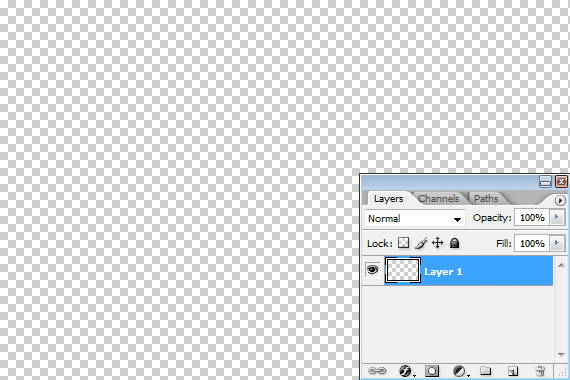Open the Fill slider arrow
The width and height of the screenshot is (570, 380).
tap(557, 243)
